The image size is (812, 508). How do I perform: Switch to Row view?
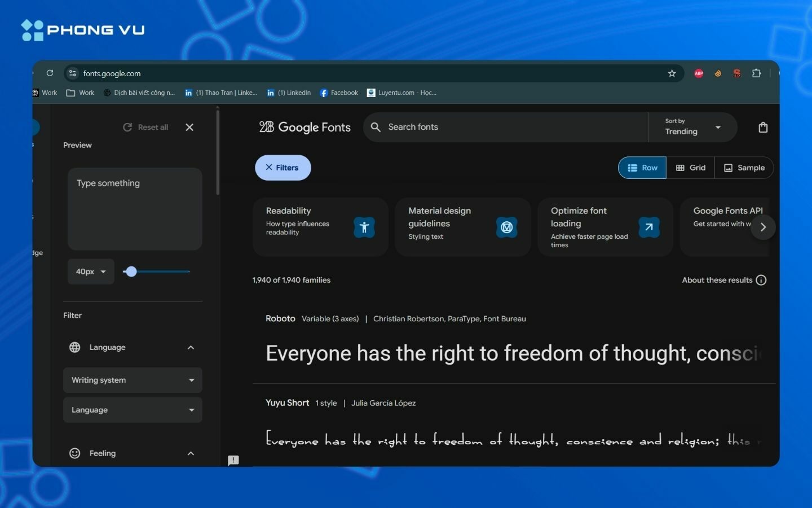click(x=642, y=168)
